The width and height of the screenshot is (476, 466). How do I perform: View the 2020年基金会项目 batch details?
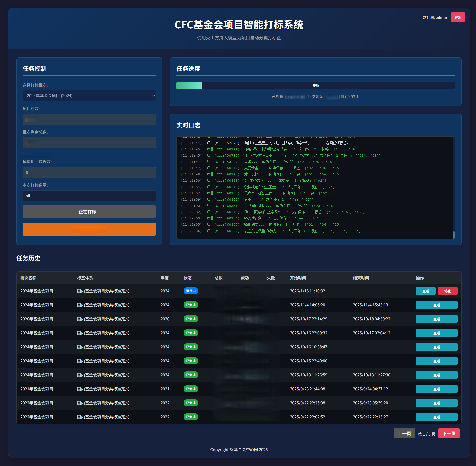tap(436, 319)
